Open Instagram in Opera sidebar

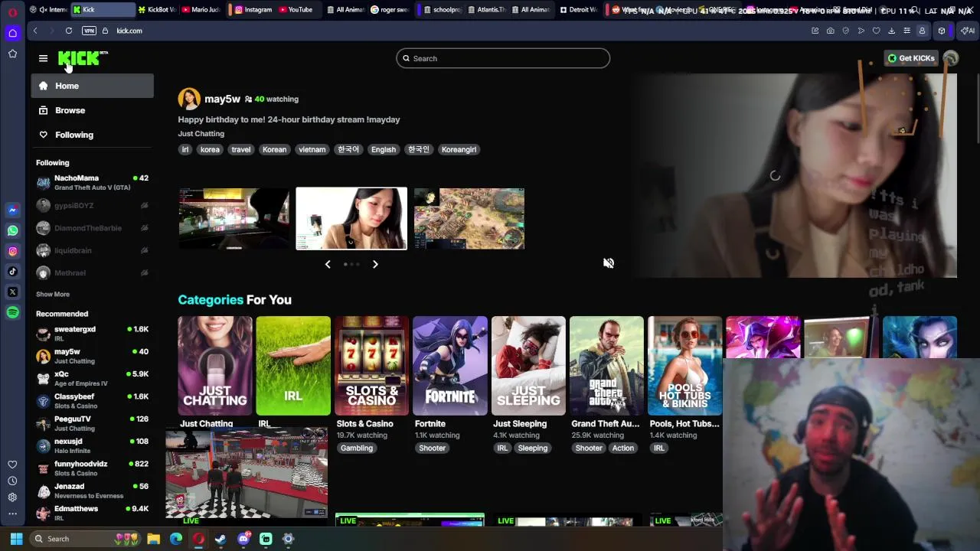coord(12,251)
